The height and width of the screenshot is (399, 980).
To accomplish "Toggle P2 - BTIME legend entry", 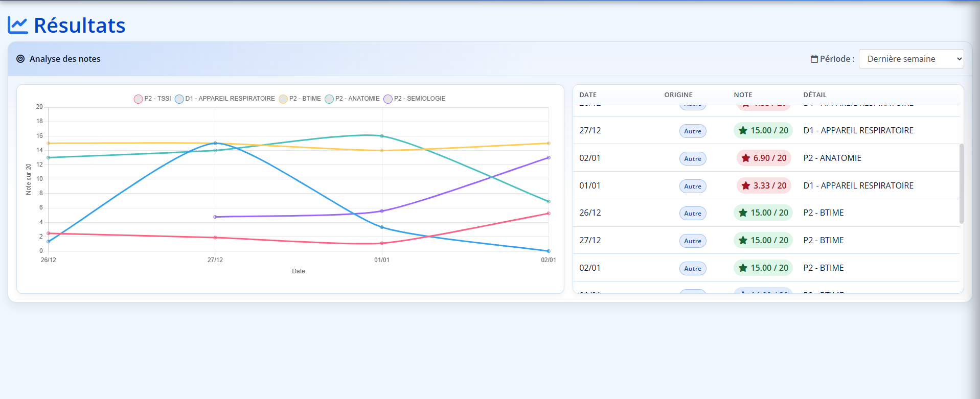I will [x=300, y=99].
